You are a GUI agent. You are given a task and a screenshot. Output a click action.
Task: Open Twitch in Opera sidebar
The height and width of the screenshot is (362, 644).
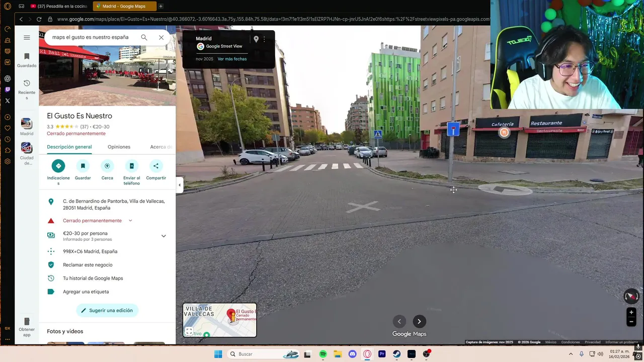click(x=8, y=89)
